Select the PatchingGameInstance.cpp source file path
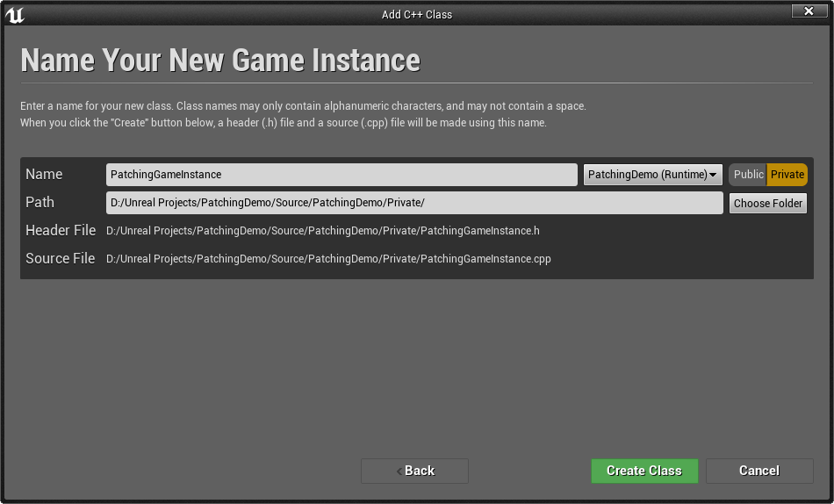834x504 pixels. (328, 259)
